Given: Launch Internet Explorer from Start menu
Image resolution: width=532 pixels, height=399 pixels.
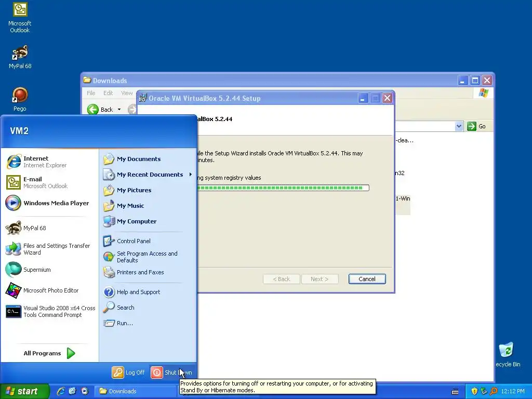Looking at the screenshot, I should [49, 162].
